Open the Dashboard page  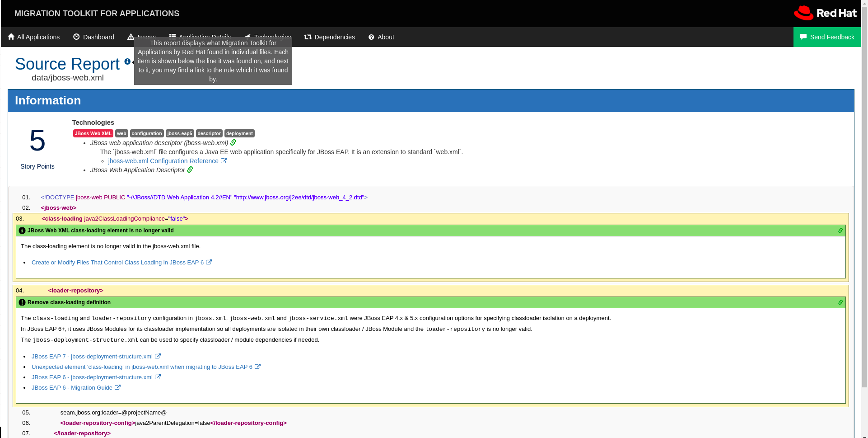pos(93,37)
